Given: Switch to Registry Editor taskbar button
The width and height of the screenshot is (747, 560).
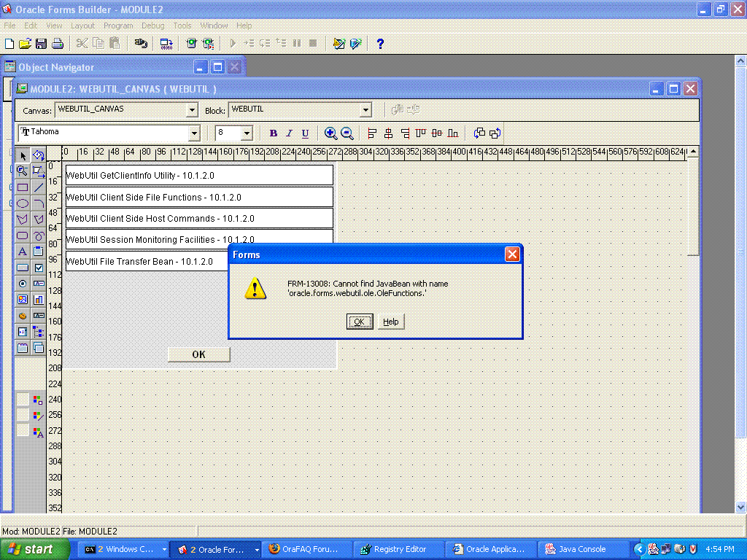Looking at the screenshot, I should (x=399, y=549).
